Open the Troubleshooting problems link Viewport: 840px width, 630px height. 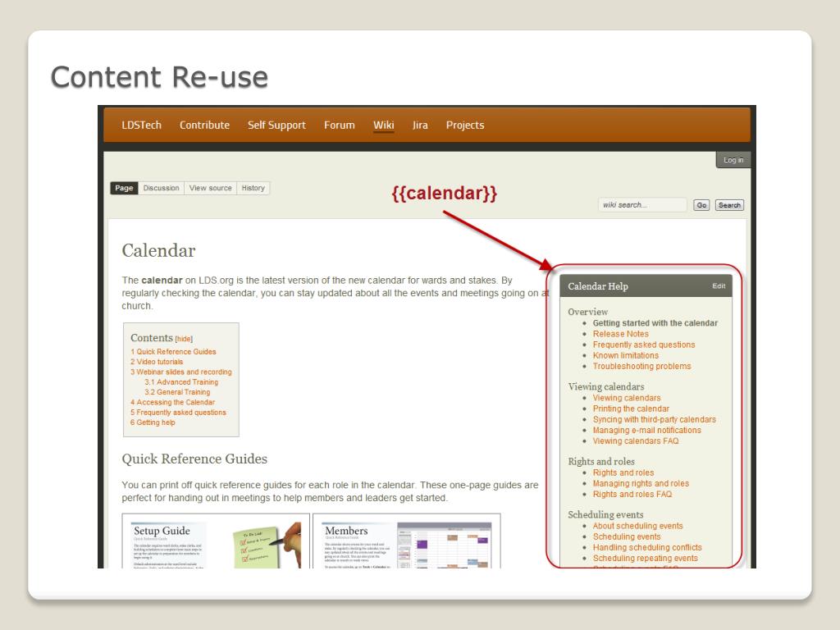pos(641,366)
